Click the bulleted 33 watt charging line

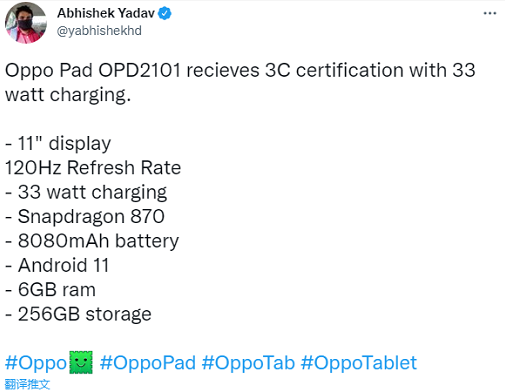tap(86, 192)
